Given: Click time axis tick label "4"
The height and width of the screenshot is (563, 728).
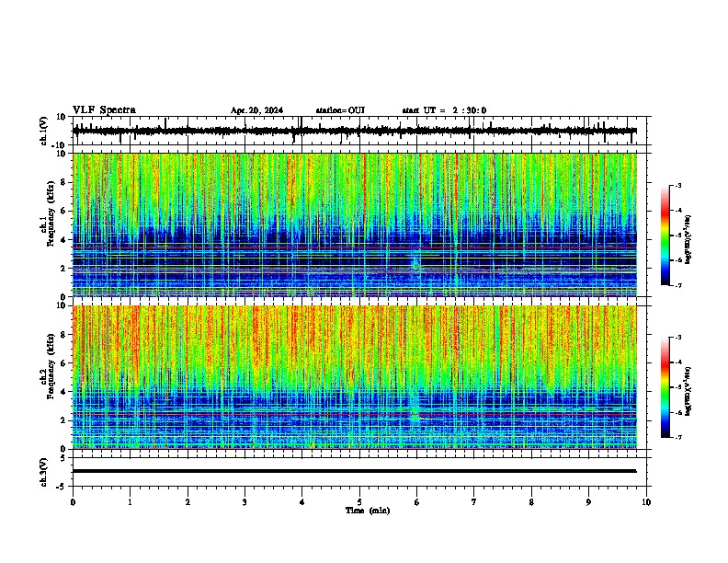Looking at the screenshot, I should coord(302,502).
